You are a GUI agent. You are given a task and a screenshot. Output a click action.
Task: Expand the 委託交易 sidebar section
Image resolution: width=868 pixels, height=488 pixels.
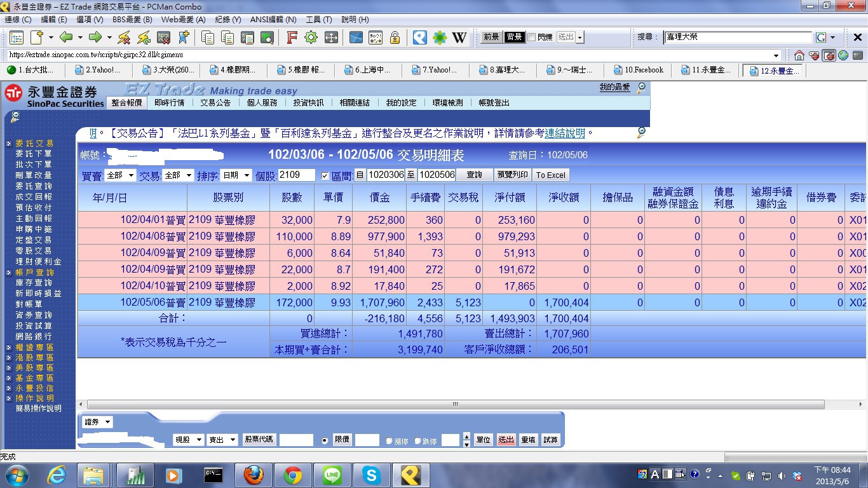[x=34, y=144]
